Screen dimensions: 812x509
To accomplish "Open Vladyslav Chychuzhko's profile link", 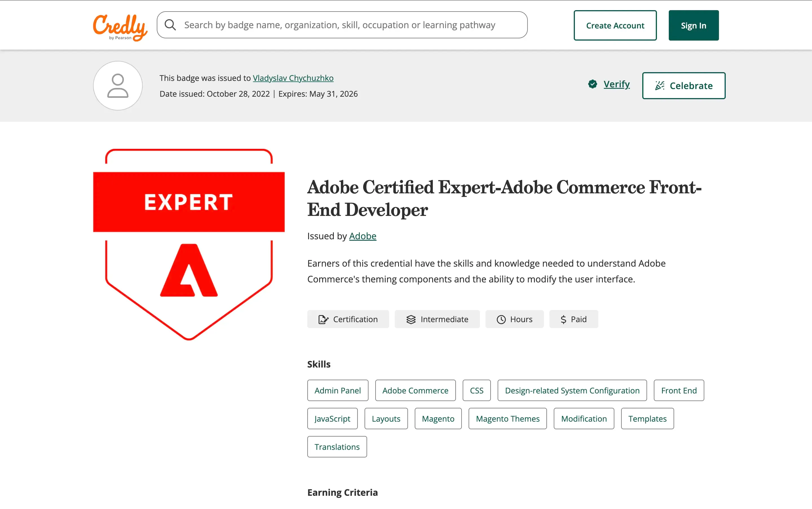I will click(293, 78).
